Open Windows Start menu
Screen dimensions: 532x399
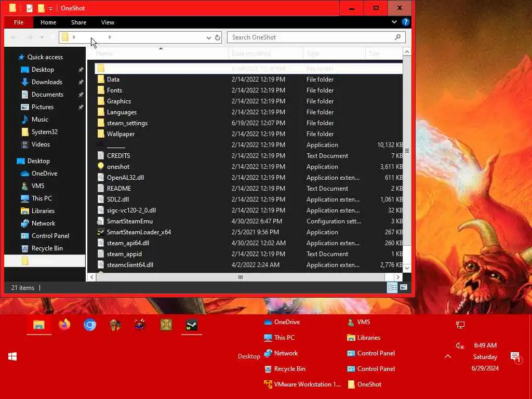(x=12, y=356)
